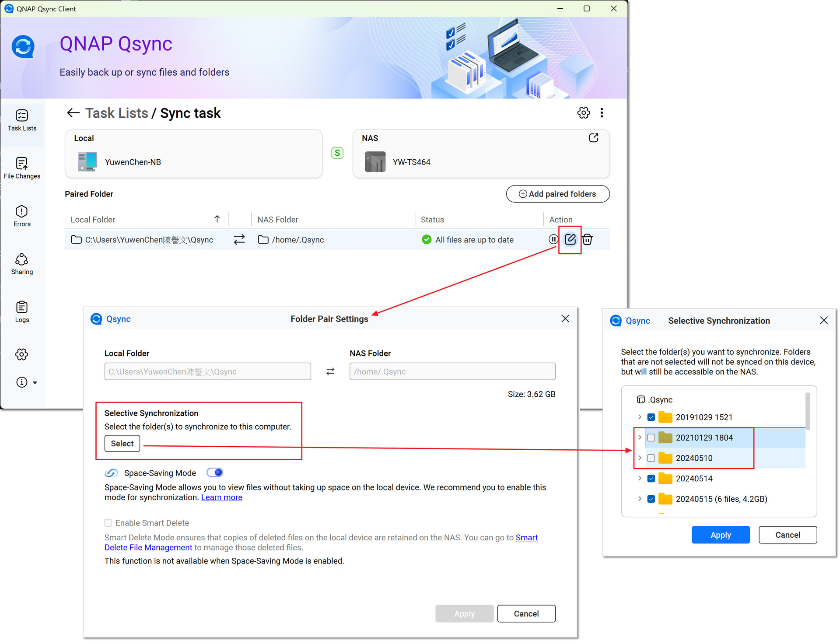
Task: Toggle Space-Saving Mode switch
Action: pos(215,472)
